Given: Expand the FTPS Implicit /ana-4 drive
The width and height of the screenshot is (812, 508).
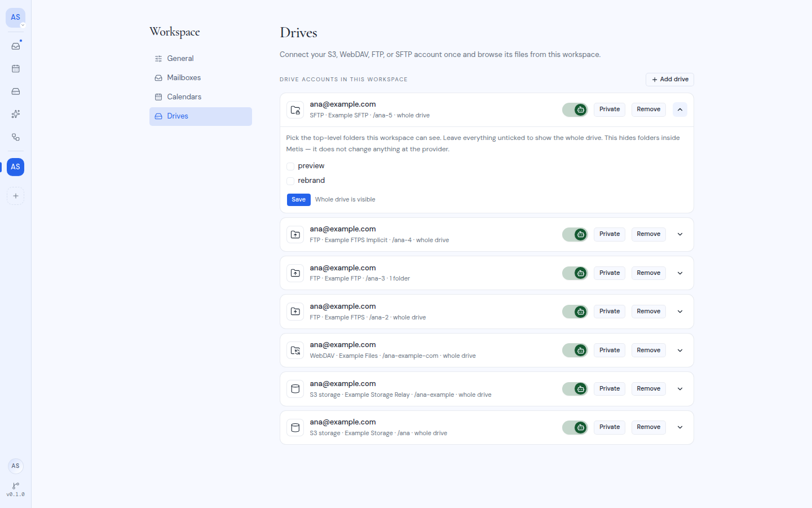Looking at the screenshot, I should [680, 234].
